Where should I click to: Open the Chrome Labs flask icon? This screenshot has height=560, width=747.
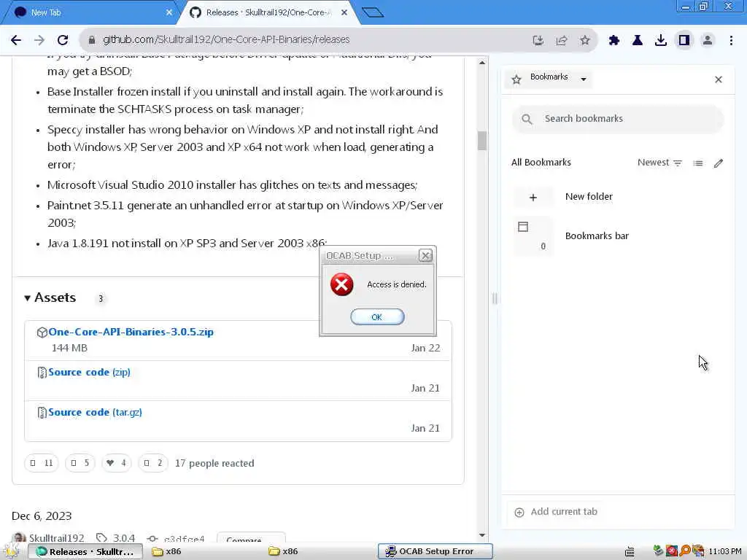coord(638,41)
